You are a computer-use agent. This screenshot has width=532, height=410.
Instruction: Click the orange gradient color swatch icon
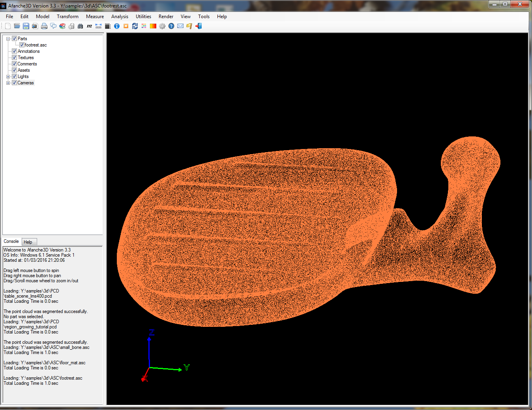(153, 26)
